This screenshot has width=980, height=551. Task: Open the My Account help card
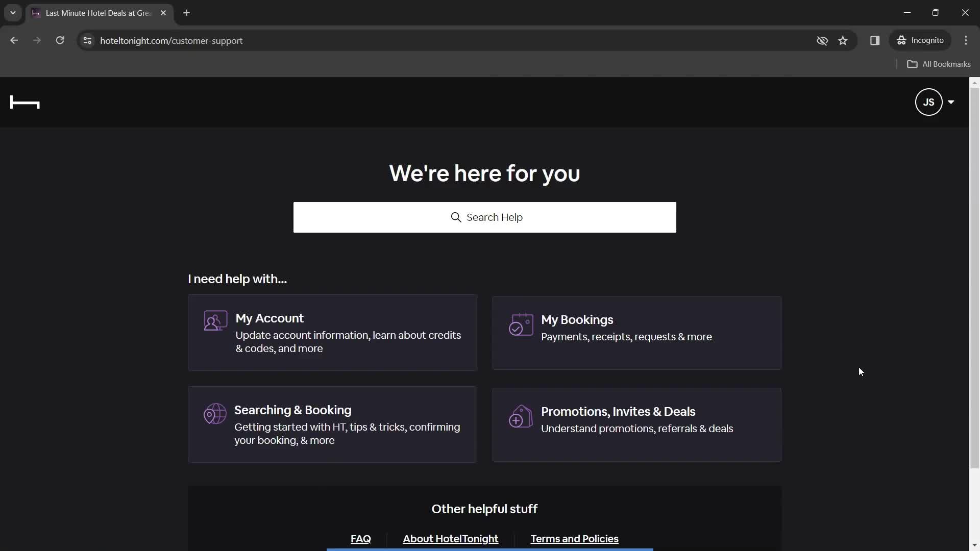pyautogui.click(x=332, y=333)
